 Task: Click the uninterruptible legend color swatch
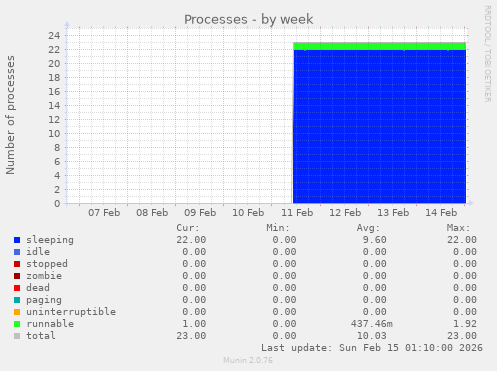click(17, 312)
